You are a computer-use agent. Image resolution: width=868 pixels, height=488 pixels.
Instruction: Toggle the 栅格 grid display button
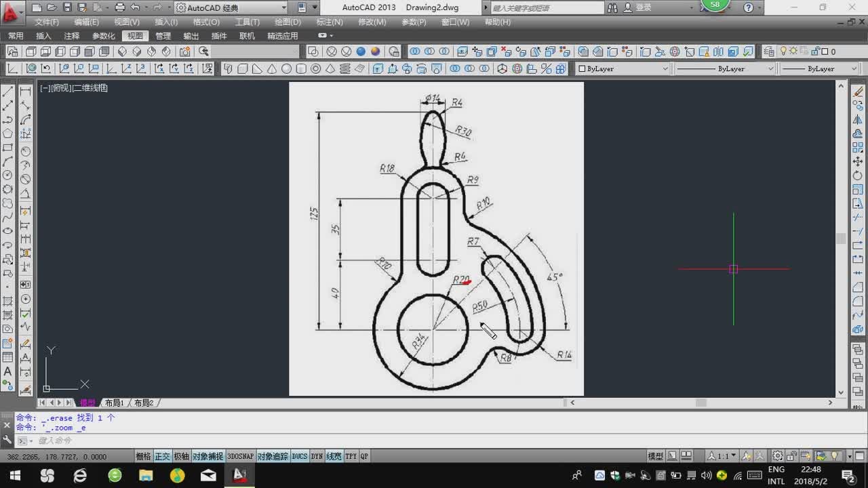click(x=144, y=457)
